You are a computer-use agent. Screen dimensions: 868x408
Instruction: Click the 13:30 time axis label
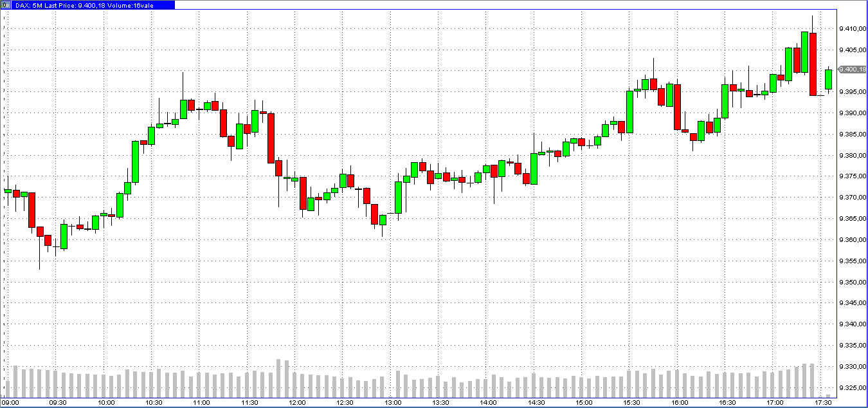click(x=440, y=403)
